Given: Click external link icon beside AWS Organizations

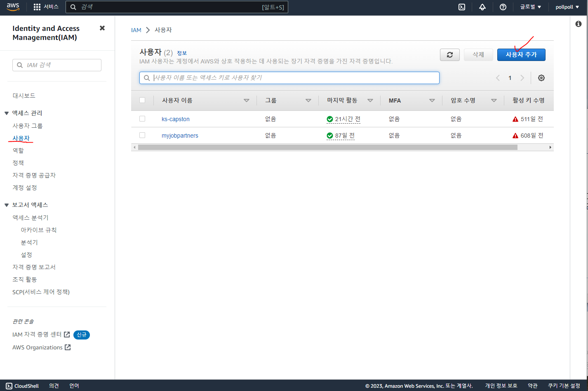Looking at the screenshot, I should [x=68, y=347].
